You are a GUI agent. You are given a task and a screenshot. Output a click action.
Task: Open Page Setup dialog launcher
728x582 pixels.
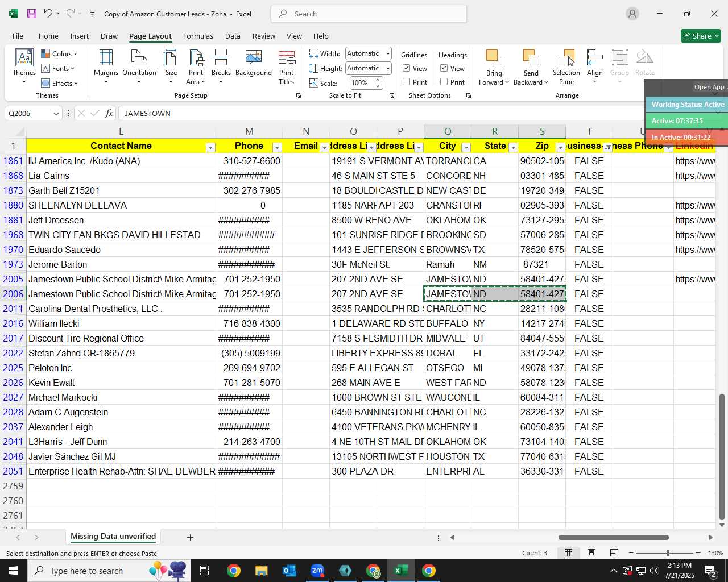tap(299, 96)
